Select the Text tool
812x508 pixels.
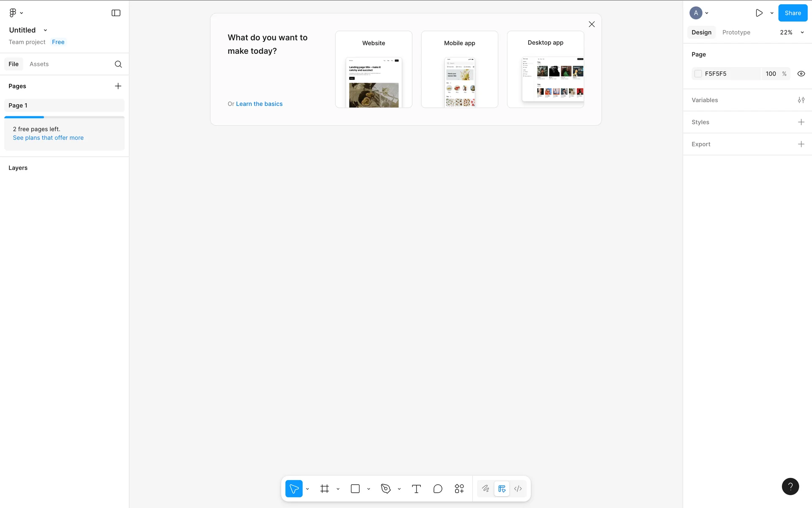(x=416, y=489)
